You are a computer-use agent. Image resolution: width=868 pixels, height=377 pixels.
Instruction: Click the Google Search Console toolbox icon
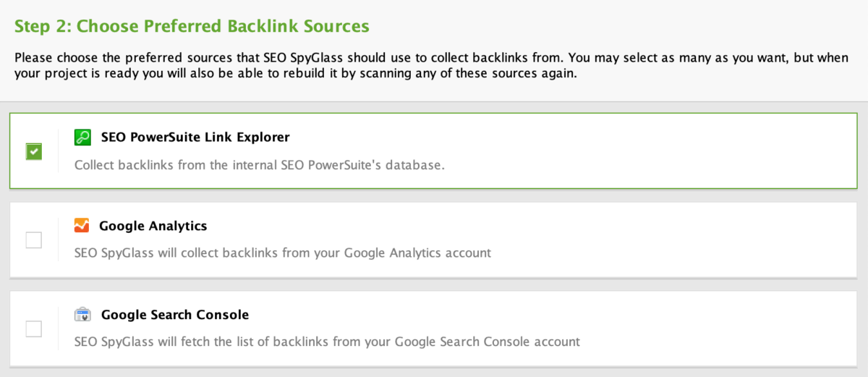tap(83, 315)
